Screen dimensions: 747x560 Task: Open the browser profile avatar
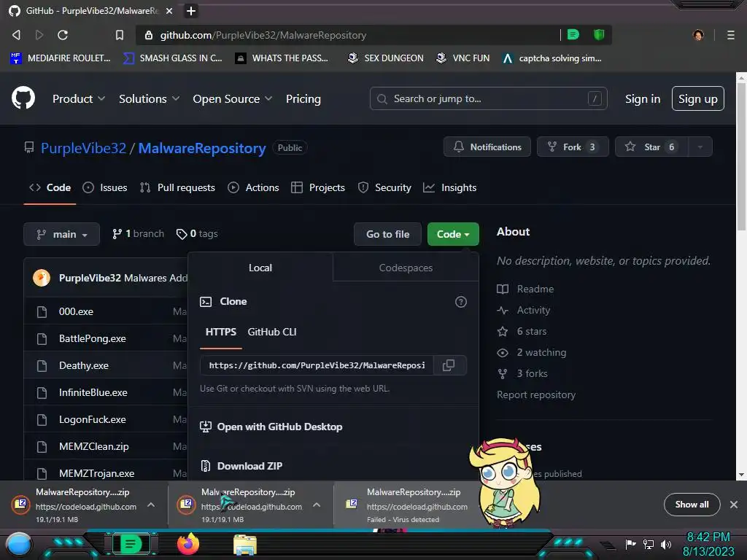point(698,35)
